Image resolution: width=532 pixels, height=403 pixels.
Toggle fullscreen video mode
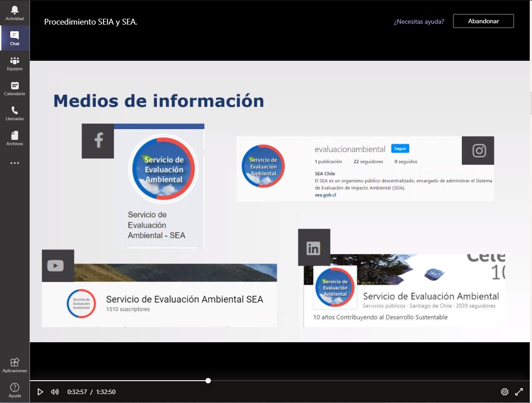519,392
